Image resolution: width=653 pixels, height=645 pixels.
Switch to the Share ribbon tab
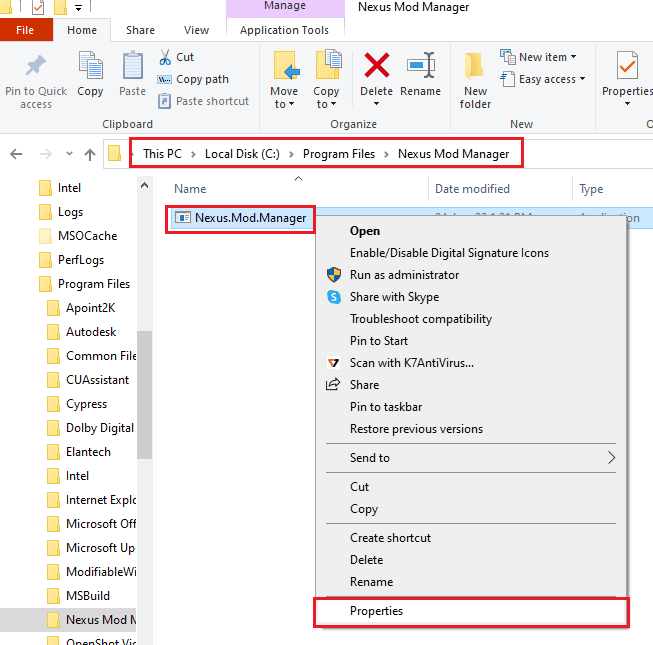tap(140, 30)
